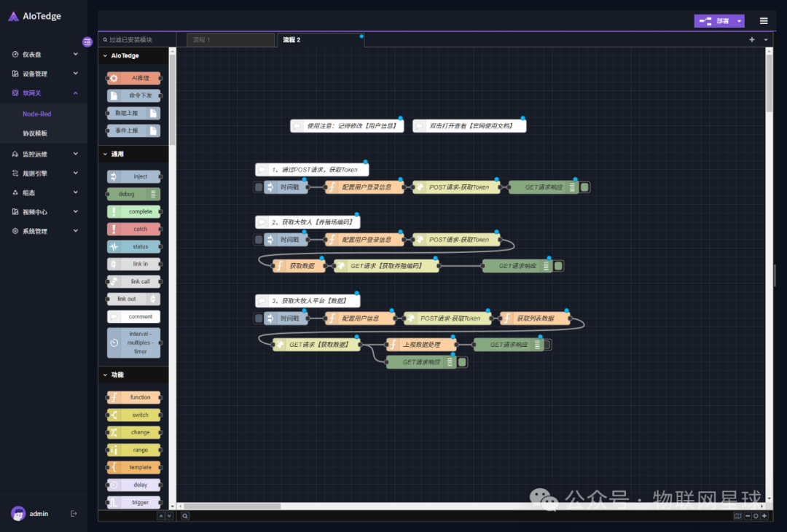Screen dimensions: 787x532
Task: Trigger inject button on first 时间戳 node
Action: pos(259,187)
